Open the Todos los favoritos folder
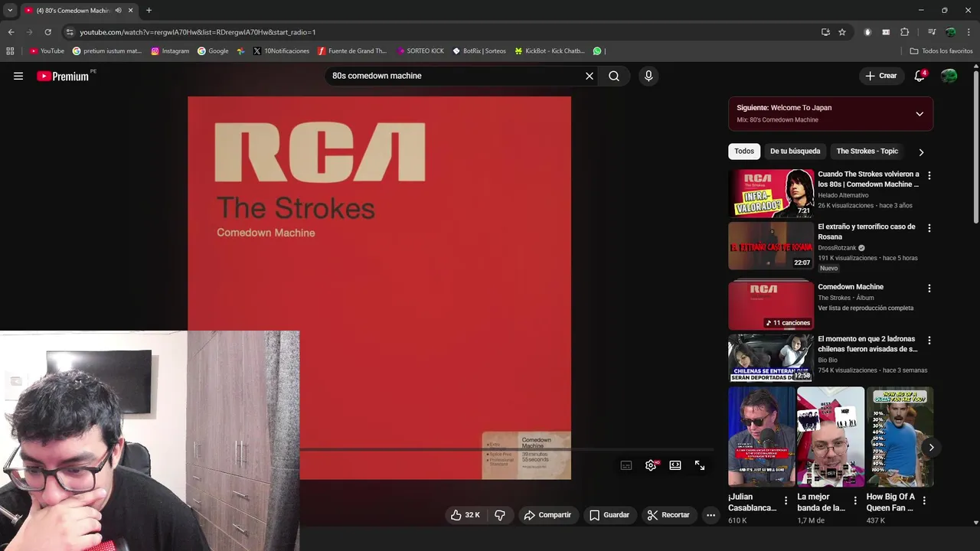Screen dimensions: 980x551 click(x=941, y=51)
